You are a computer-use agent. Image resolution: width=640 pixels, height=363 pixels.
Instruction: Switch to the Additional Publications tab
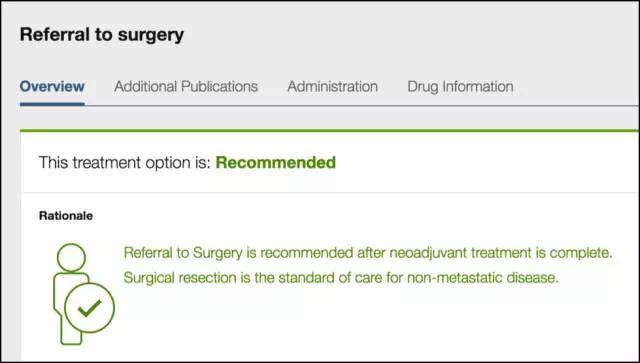tap(186, 87)
